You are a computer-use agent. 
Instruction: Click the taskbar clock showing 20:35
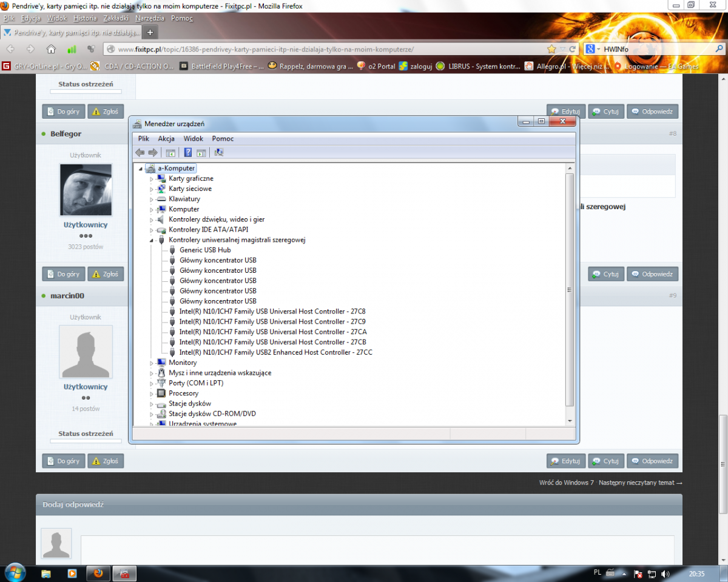click(697, 574)
